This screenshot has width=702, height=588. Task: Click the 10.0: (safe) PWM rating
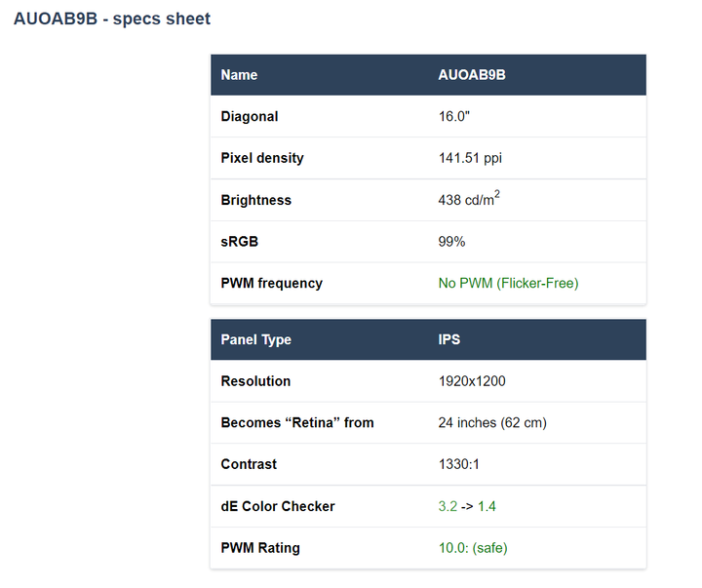(x=473, y=548)
